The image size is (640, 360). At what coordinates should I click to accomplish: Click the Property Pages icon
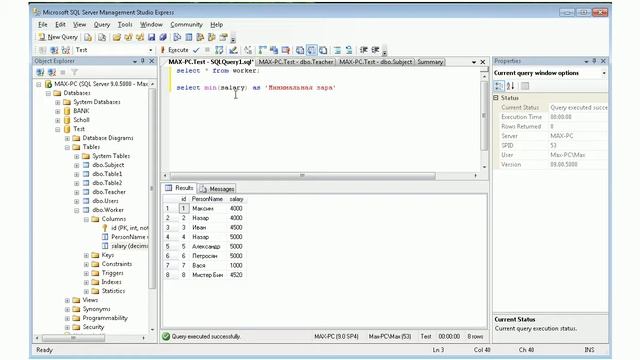tap(525, 86)
